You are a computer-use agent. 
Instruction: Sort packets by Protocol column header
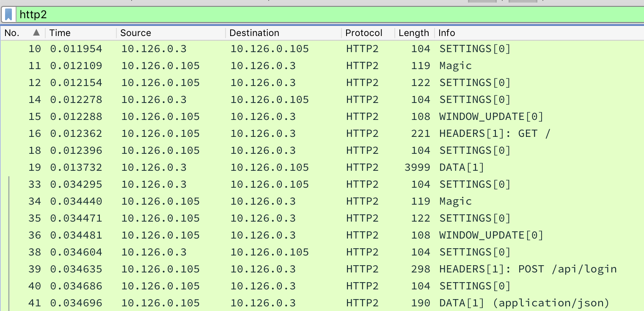pos(368,33)
